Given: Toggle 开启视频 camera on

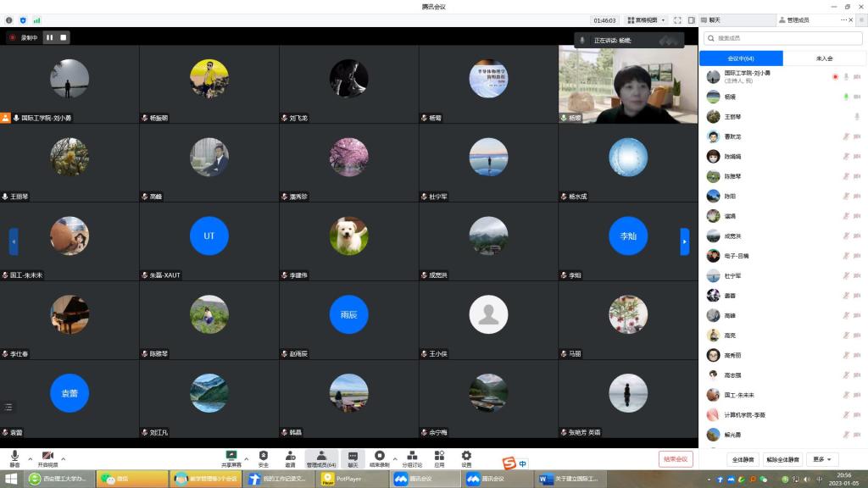Looking at the screenshot, I should (x=47, y=456).
